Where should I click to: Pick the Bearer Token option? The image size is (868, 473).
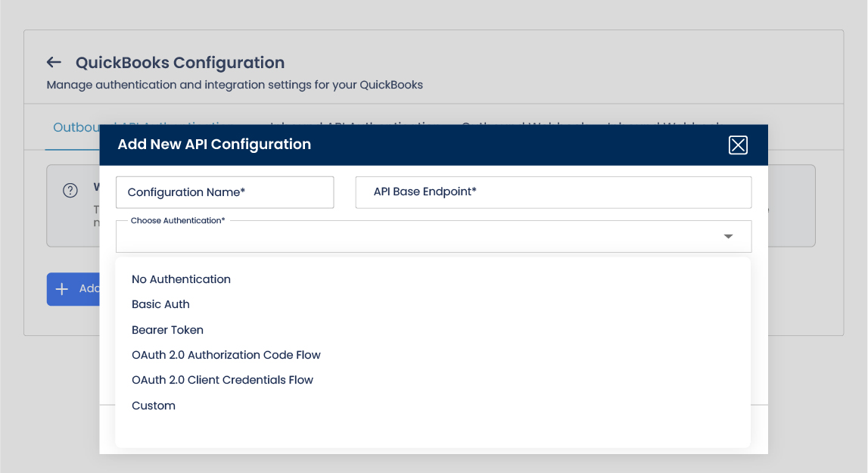pyautogui.click(x=167, y=330)
